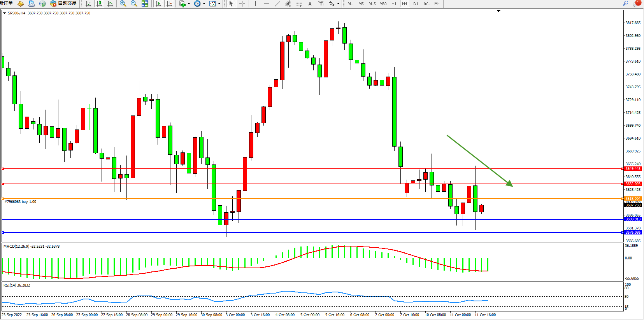Open the tile windows layout icon
The height and width of the screenshot is (320, 644).
click(145, 3)
